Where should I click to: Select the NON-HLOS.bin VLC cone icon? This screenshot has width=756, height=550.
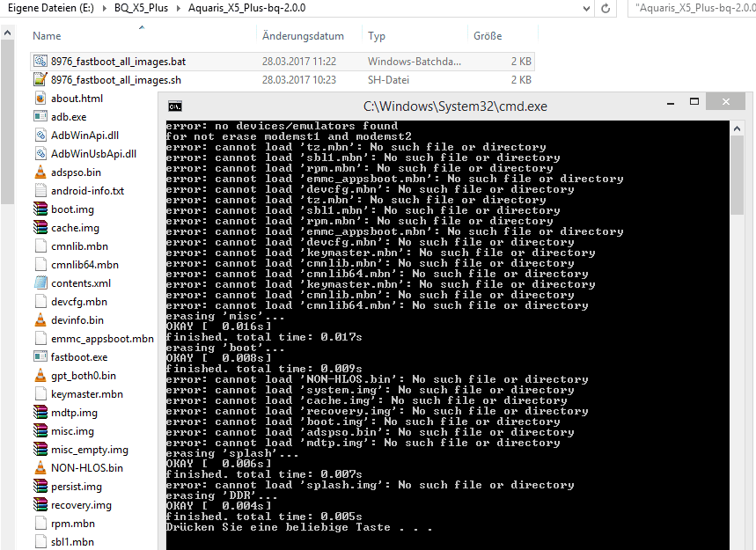tap(40, 468)
